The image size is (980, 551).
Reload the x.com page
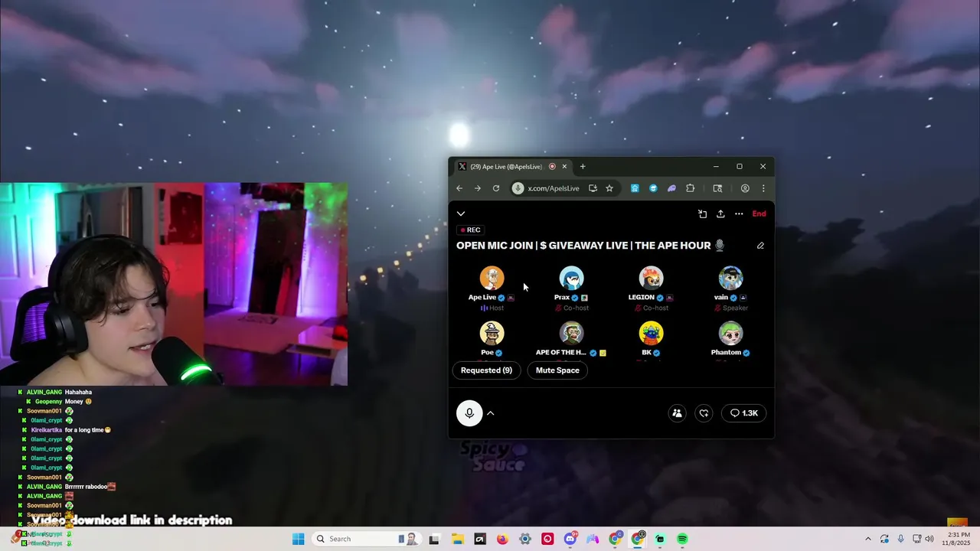coord(496,188)
